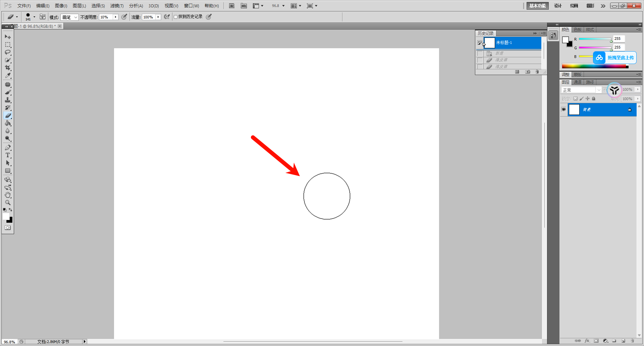Select the Brush tool in toolbox
Viewport: 644px width, 346px height.
[8, 92]
